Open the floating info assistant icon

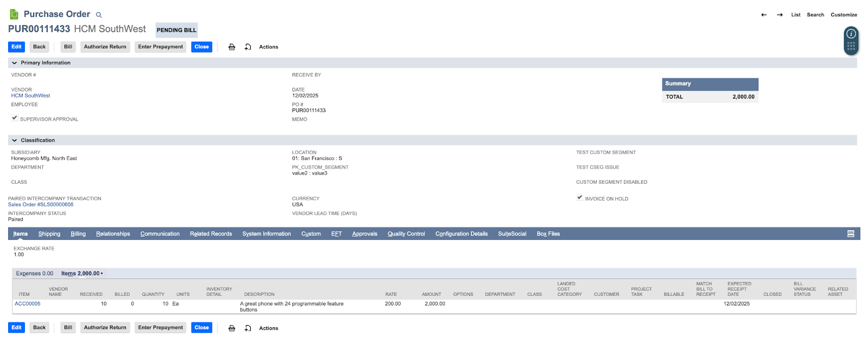[851, 34]
